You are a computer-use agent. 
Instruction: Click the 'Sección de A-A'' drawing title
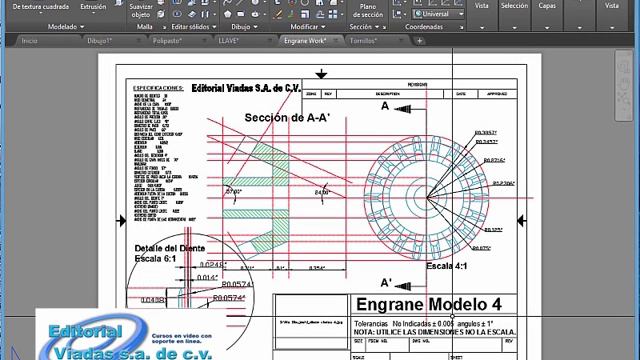(287, 118)
